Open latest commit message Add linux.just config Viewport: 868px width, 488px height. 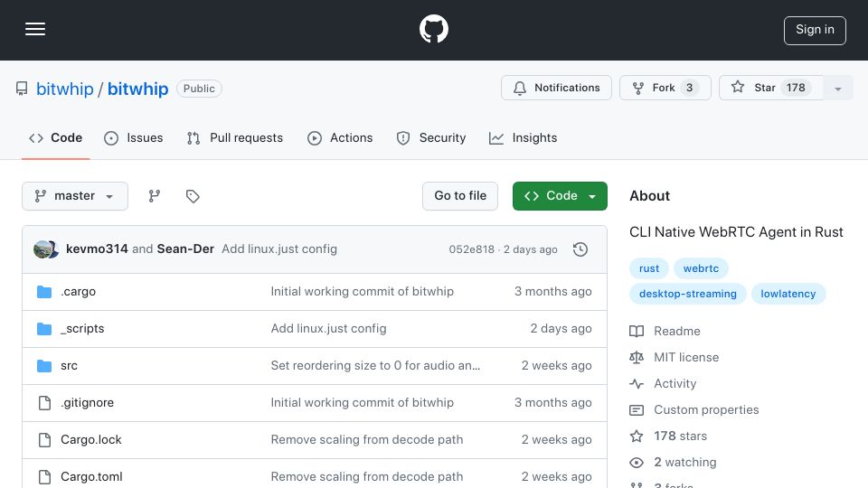(279, 249)
